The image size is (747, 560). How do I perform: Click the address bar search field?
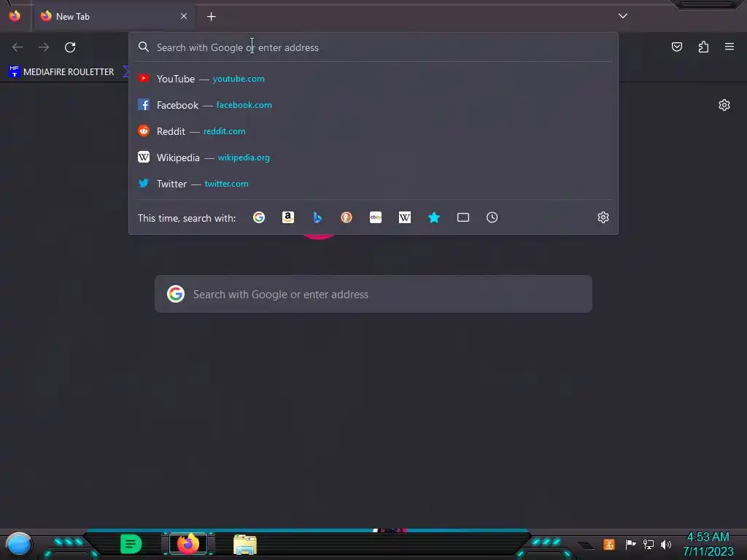[373, 47]
